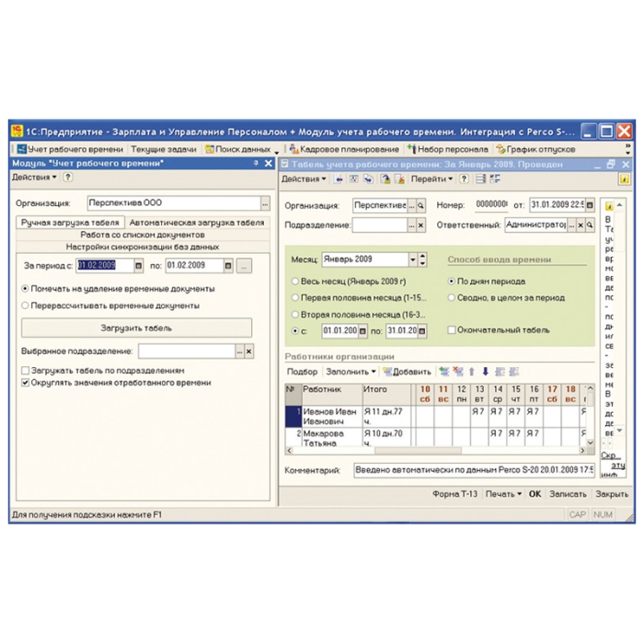Click the yellow info icon in timesheet toolbar
Screen dimensions: 644x644
click(x=624, y=179)
